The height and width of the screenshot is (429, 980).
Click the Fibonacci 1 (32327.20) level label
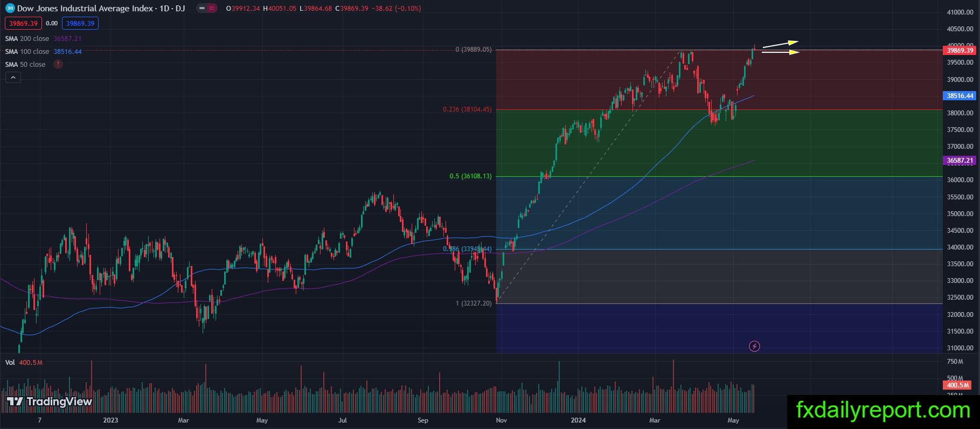(x=474, y=303)
